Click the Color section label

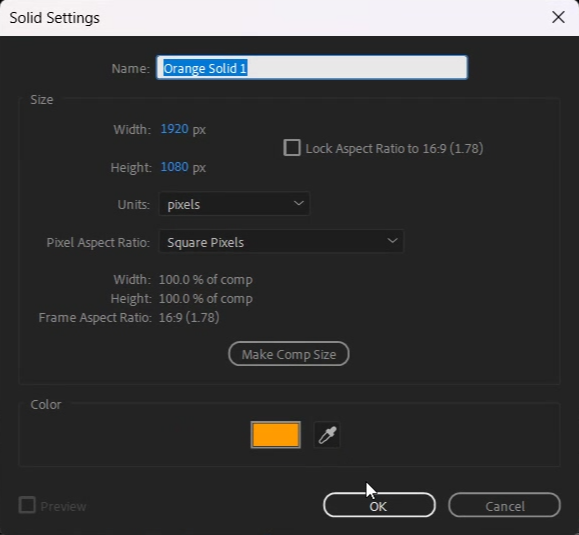46,404
